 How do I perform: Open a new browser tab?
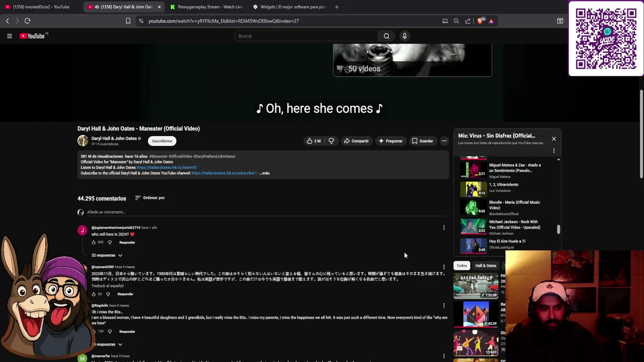pyautogui.click(x=337, y=7)
